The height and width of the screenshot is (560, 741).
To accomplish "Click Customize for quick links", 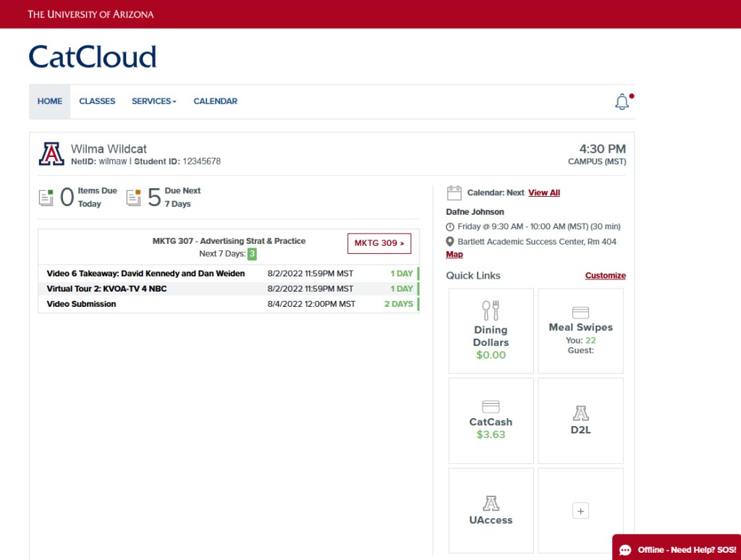I will pos(605,276).
